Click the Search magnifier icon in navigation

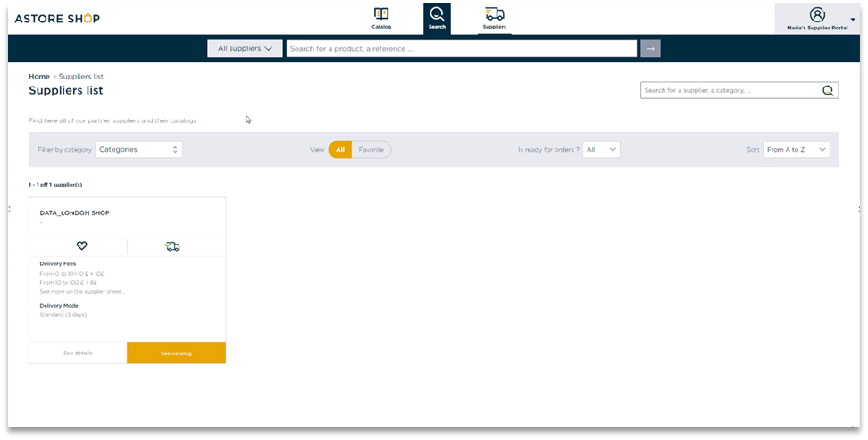coord(437,14)
